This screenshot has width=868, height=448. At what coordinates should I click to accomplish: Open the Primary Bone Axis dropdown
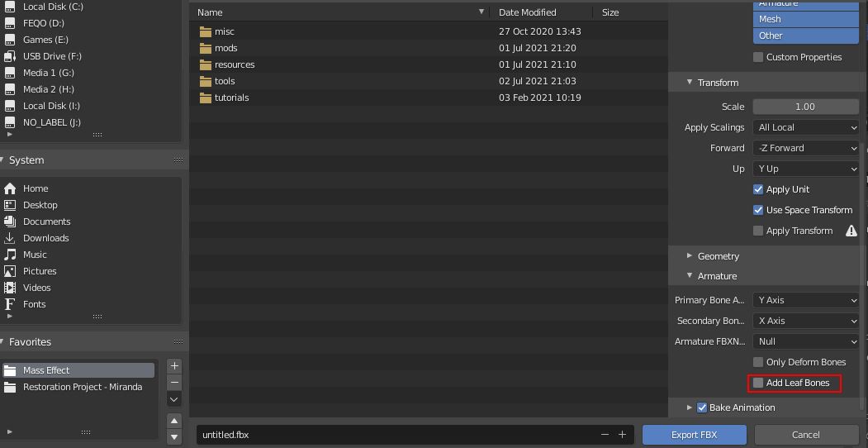[806, 300]
